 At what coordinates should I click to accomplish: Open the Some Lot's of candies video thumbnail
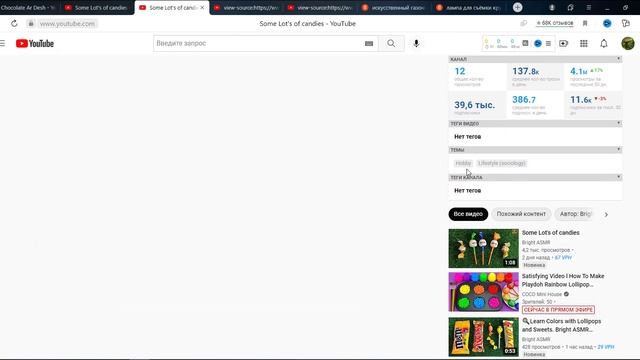483,248
